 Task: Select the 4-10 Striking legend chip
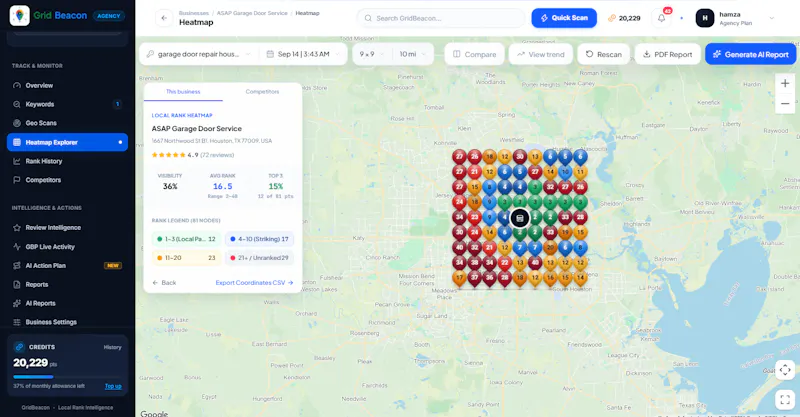(259, 239)
